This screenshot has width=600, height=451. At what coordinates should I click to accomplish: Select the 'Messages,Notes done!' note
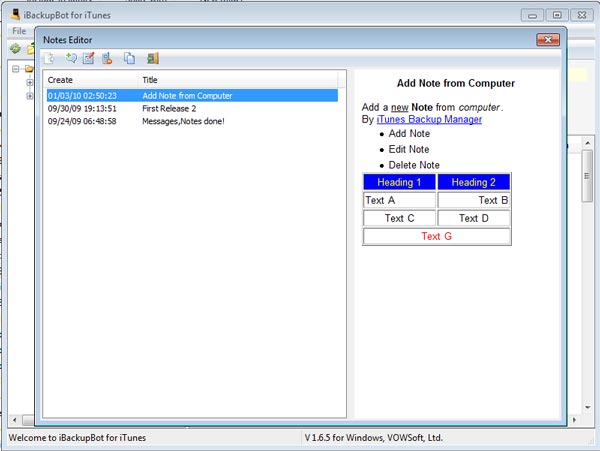point(183,121)
